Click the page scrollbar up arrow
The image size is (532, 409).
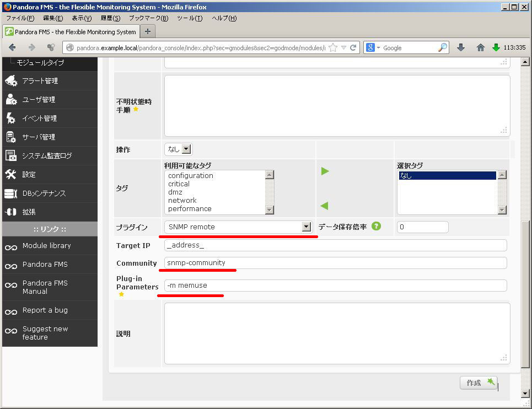525,62
